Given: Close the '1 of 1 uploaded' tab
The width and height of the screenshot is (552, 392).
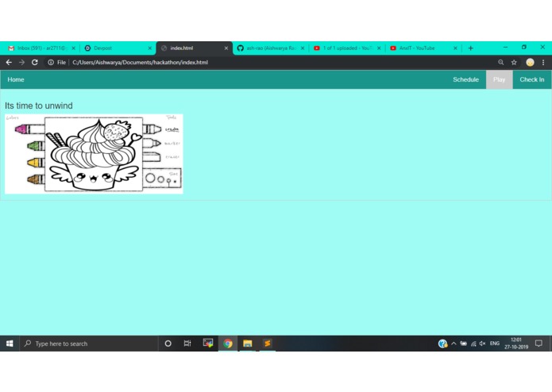Looking at the screenshot, I should tap(379, 48).
